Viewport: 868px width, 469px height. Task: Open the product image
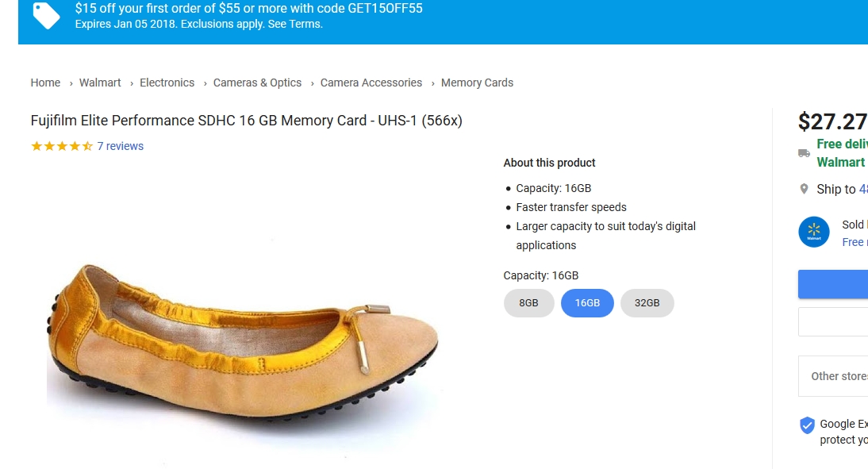[242, 333]
